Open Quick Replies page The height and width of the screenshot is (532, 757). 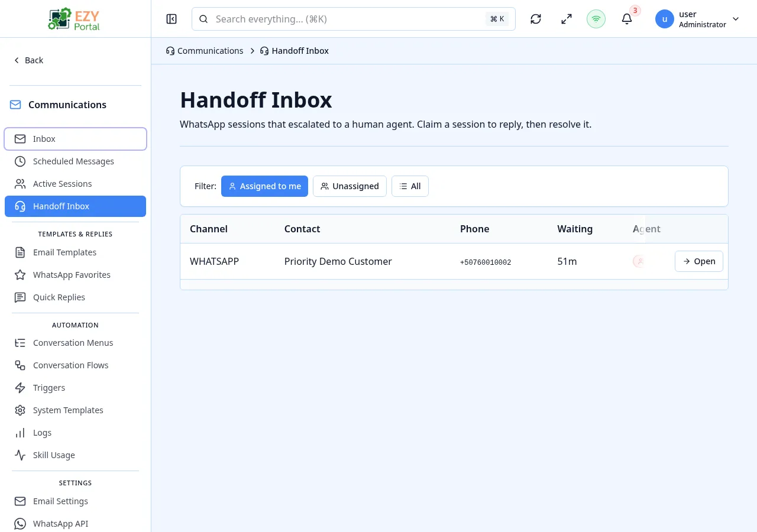click(75, 297)
